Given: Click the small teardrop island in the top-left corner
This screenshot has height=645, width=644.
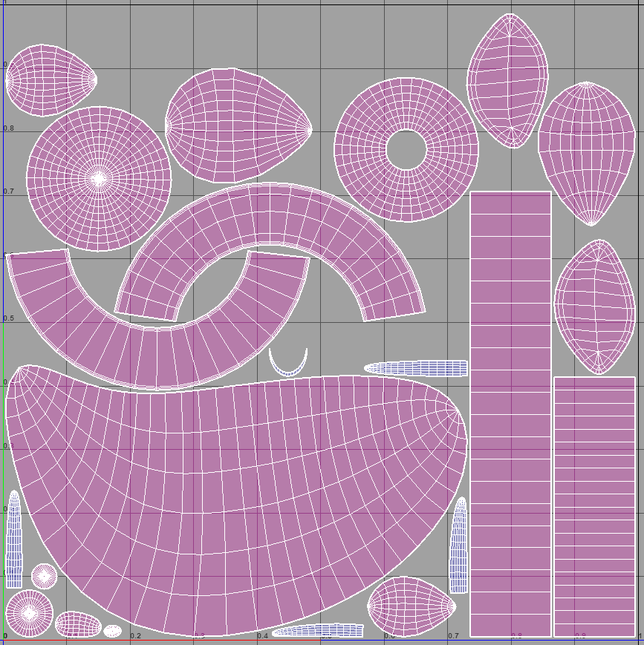Looking at the screenshot, I should [x=46, y=80].
